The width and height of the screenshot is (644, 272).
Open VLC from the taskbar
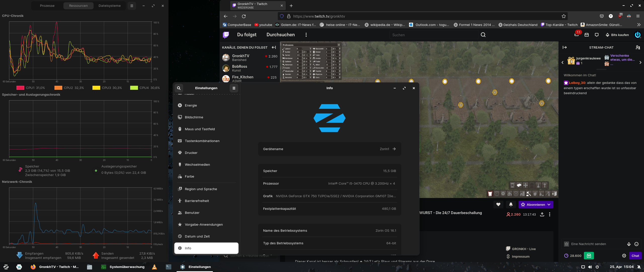[x=154, y=267]
